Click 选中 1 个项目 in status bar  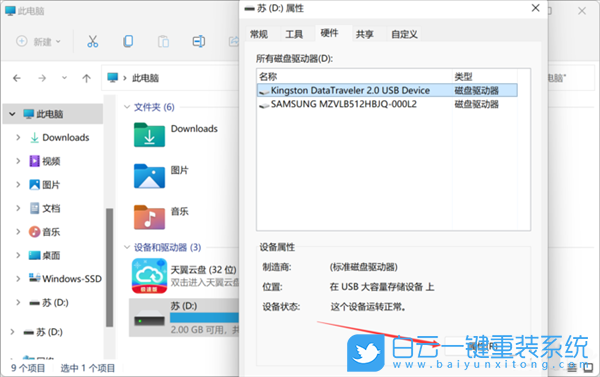(88, 368)
